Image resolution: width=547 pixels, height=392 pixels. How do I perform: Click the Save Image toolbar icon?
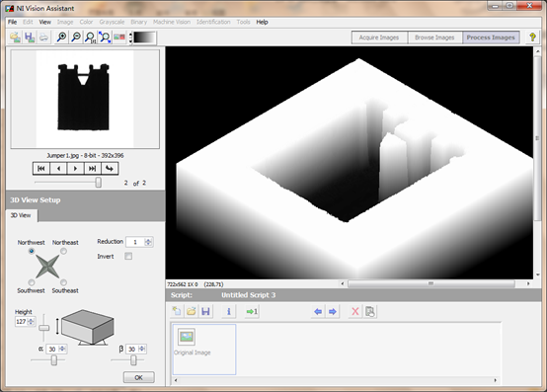tap(30, 38)
